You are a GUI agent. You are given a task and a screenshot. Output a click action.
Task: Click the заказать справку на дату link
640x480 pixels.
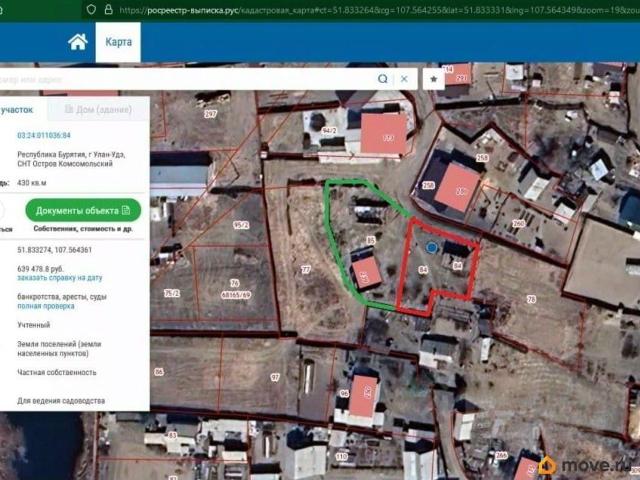coord(60,278)
